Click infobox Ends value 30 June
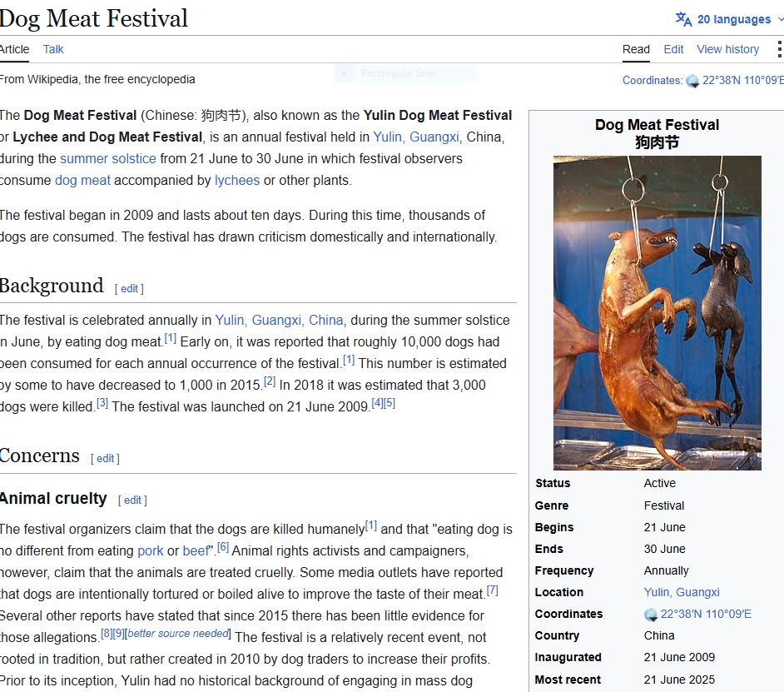Viewport: 784px width, 692px height. pyautogui.click(x=664, y=549)
